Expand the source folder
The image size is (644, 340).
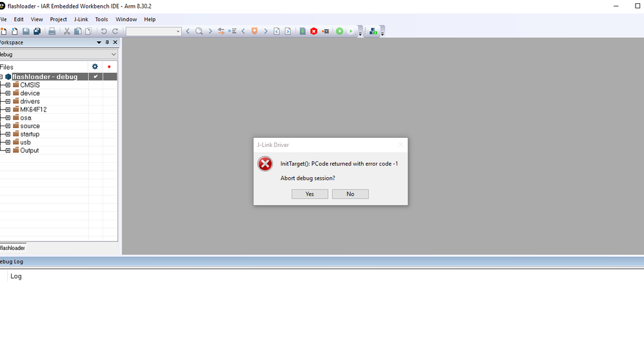point(8,126)
